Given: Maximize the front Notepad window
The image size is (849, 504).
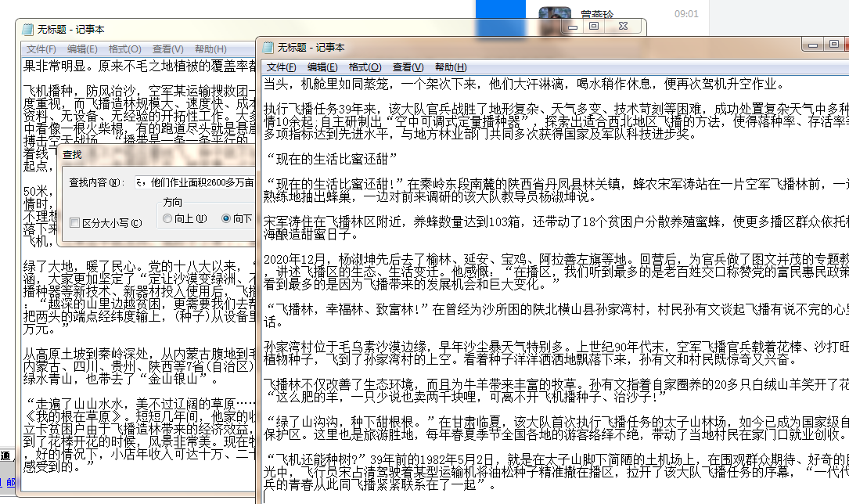Looking at the screenshot, I should 835,44.
